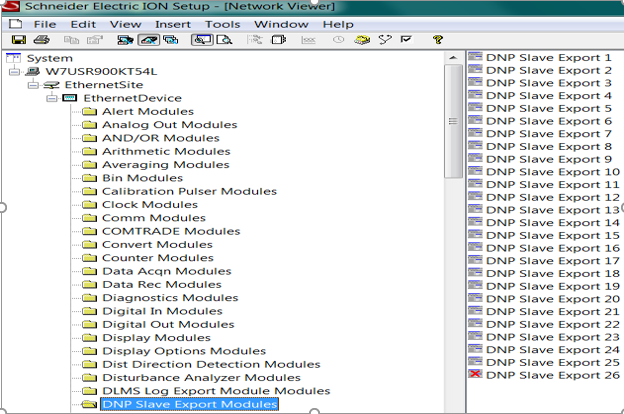This screenshot has width=624, height=414.
Task: Click the DNP Slave Export 1 module icon
Action: tap(475, 57)
